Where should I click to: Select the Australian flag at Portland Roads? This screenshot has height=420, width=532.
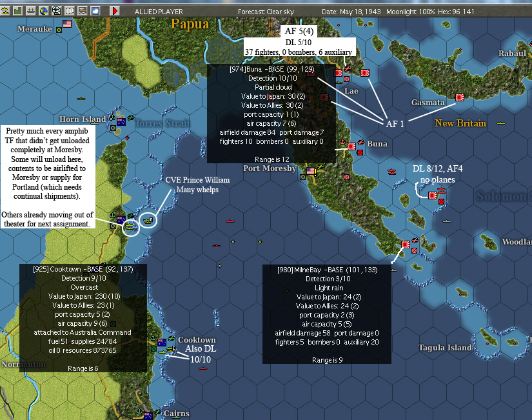click(121, 219)
